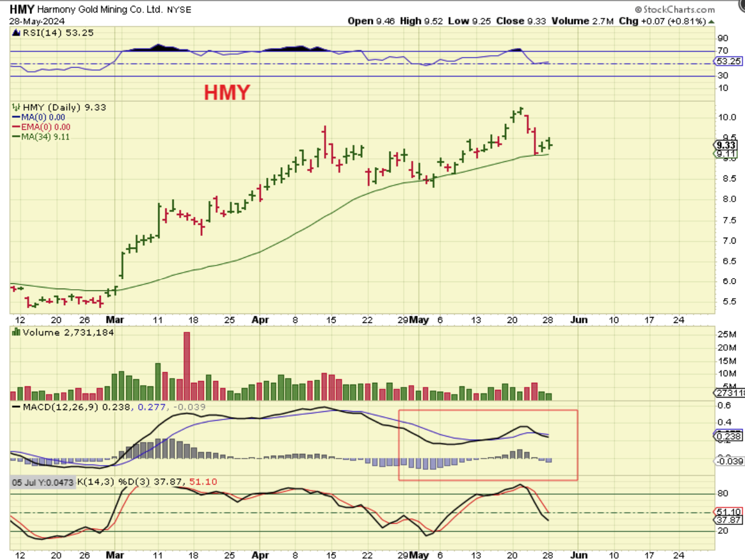The image size is (745, 560).
Task: Click the 10M volume axis label
Action: point(727,374)
